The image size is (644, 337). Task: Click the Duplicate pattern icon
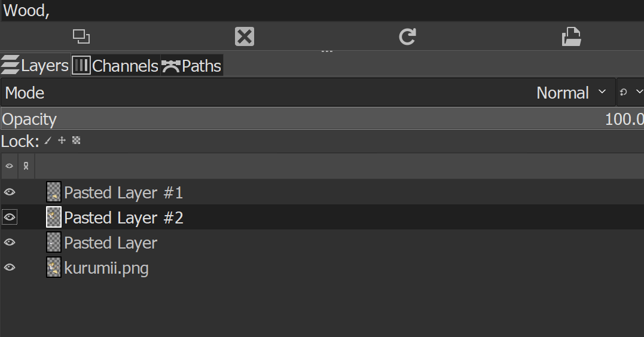pos(81,37)
